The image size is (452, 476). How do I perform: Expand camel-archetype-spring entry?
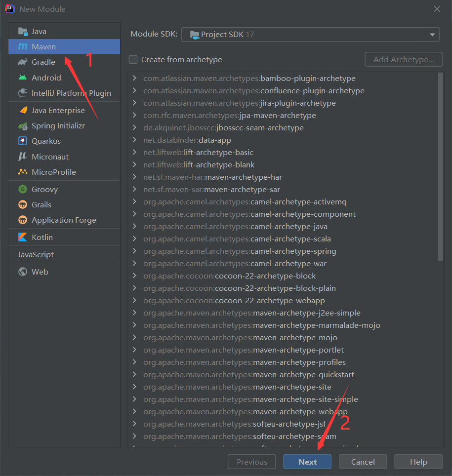click(x=134, y=251)
